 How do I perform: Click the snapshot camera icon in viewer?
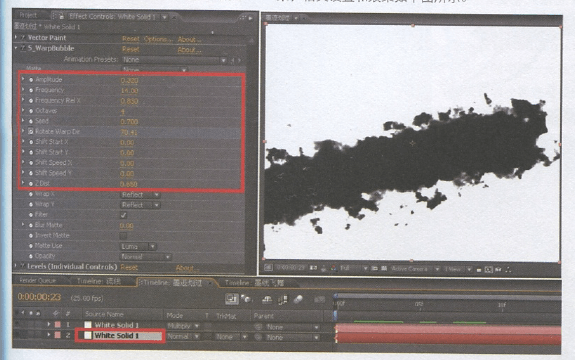click(313, 268)
